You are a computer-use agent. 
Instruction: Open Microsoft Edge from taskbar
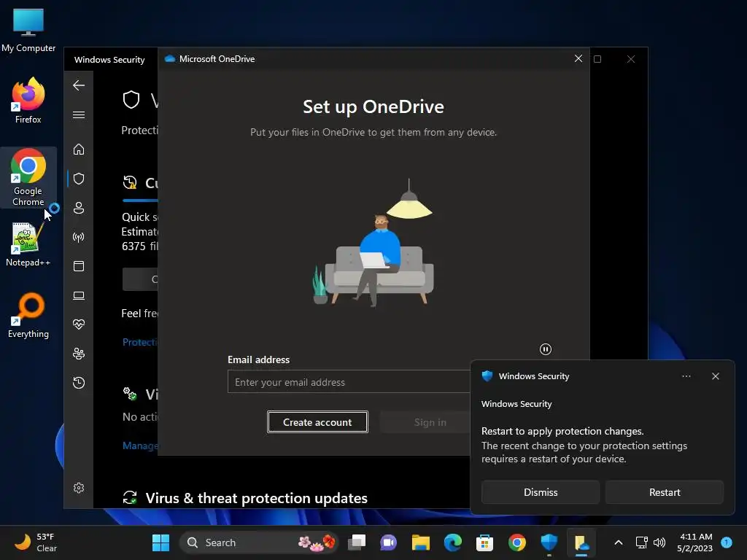(452, 542)
